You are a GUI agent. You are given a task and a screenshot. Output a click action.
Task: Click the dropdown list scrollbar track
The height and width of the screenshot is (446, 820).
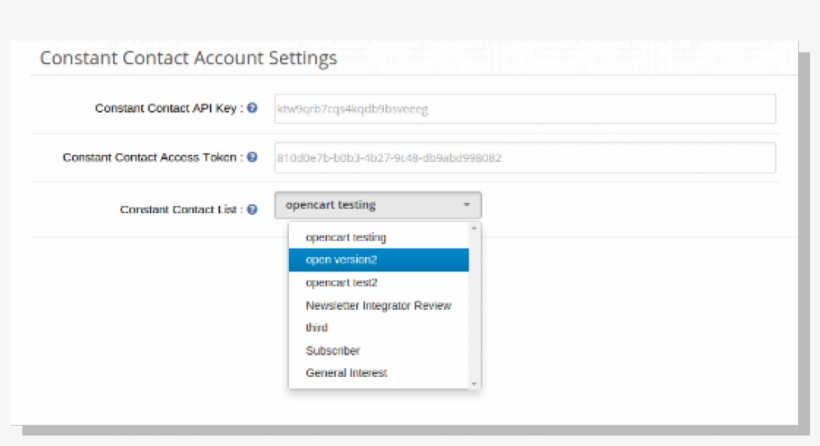coord(475,320)
